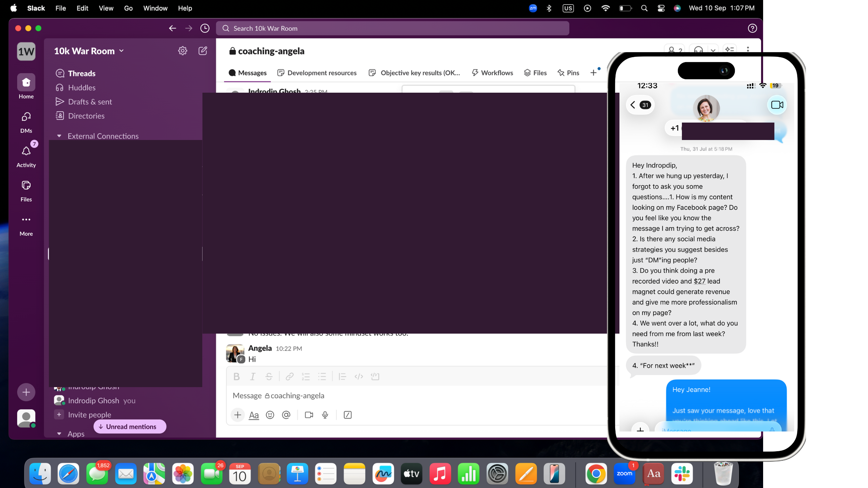The height and width of the screenshot is (488, 868).
Task: Expand the Apps section triangle
Action: pyautogui.click(x=59, y=434)
